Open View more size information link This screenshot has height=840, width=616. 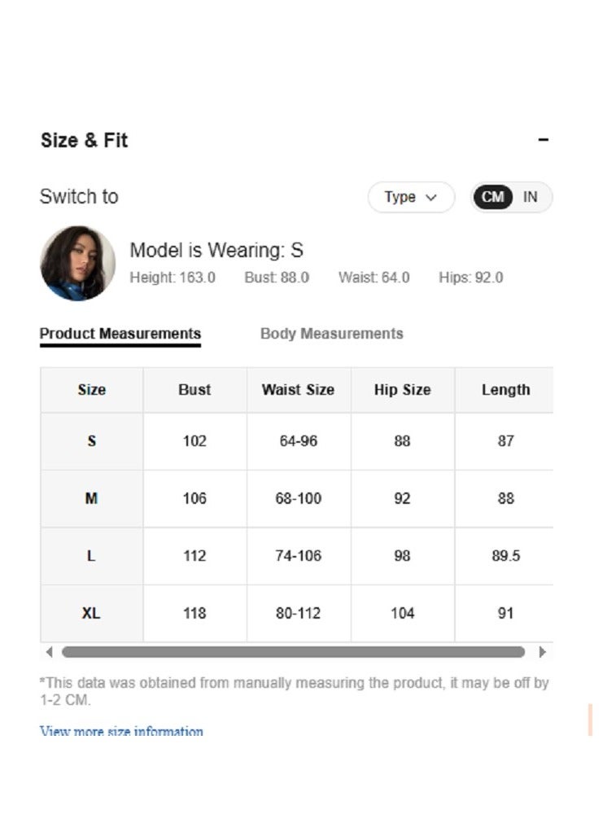point(121,731)
